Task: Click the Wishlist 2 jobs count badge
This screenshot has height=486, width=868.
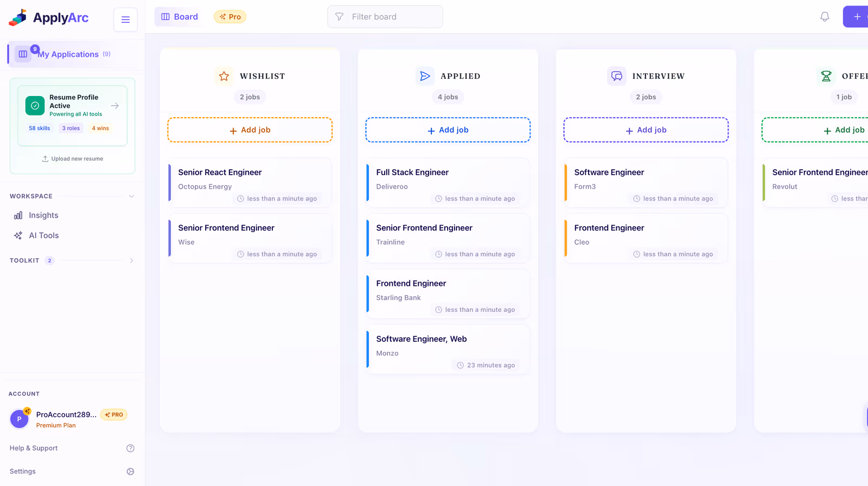Action: click(x=250, y=97)
